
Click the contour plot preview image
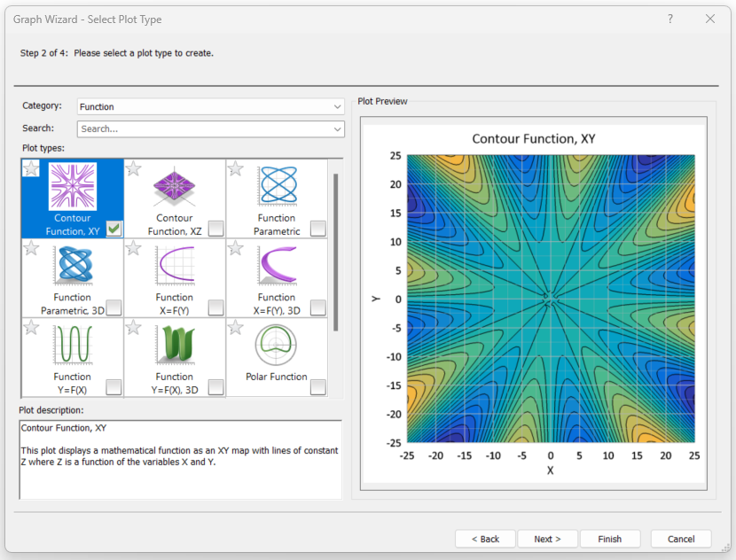[x=550, y=298]
